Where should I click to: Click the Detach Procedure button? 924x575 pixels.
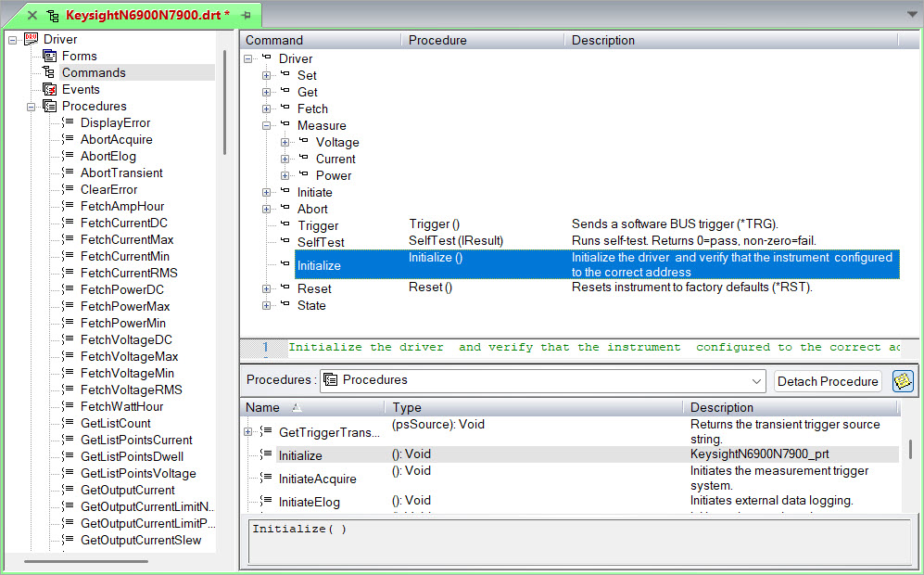coord(828,380)
